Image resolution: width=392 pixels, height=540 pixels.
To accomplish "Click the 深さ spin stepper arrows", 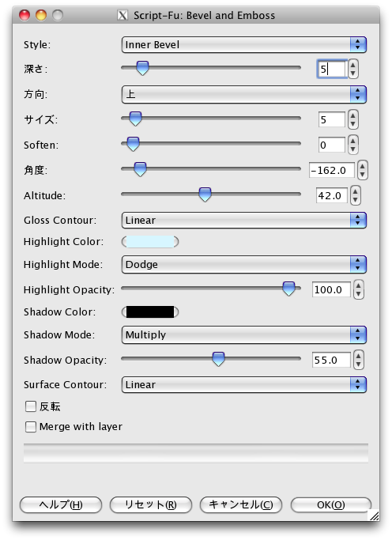I will tap(352, 69).
